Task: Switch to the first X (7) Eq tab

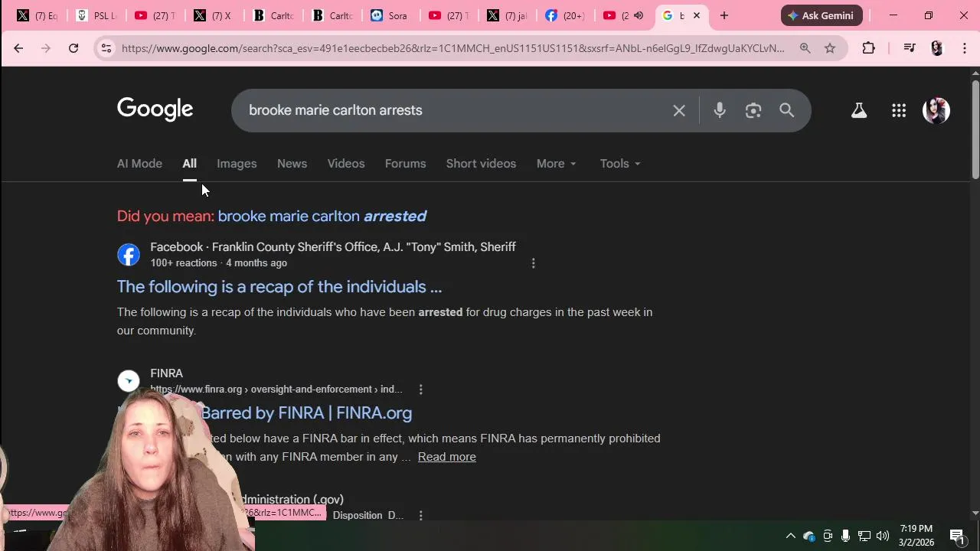Action: pos(37,15)
